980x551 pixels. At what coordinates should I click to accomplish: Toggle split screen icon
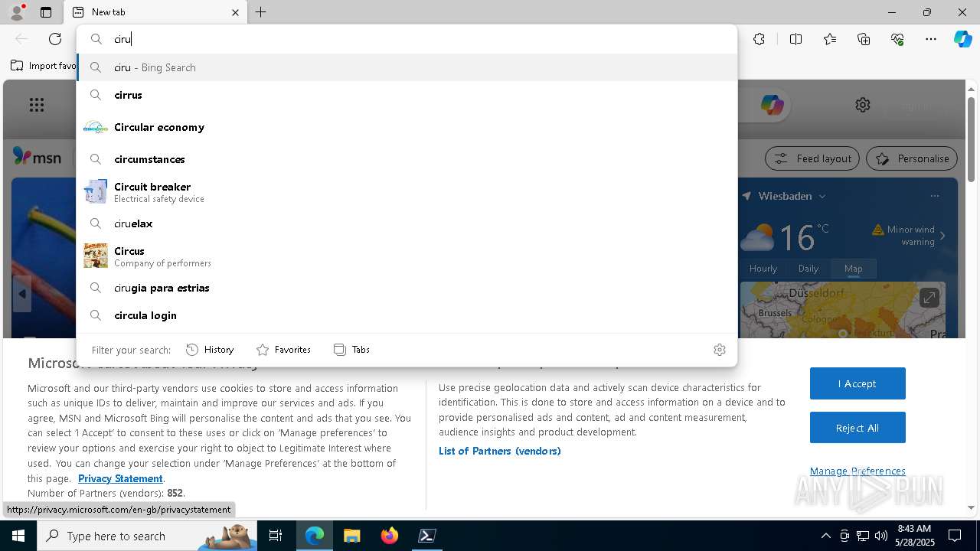pos(795,39)
